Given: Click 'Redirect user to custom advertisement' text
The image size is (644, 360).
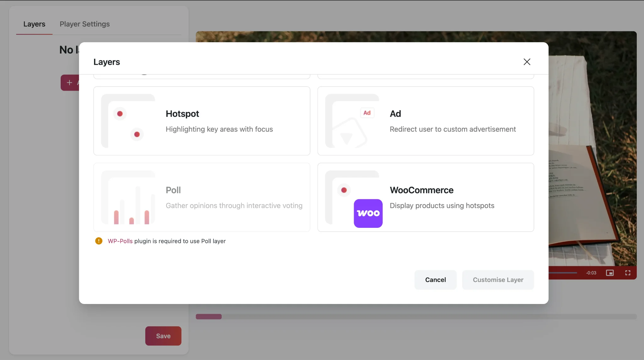Looking at the screenshot, I should (453, 129).
